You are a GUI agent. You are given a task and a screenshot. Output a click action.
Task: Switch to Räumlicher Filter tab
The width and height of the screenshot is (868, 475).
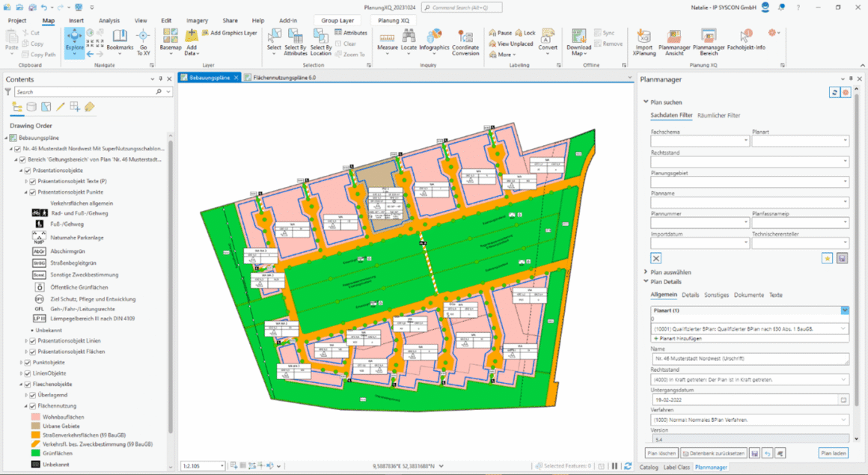[x=718, y=115]
